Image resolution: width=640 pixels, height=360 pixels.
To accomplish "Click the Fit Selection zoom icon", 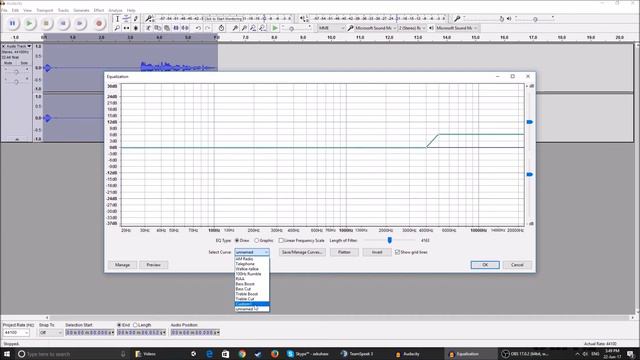I will point(253,28).
